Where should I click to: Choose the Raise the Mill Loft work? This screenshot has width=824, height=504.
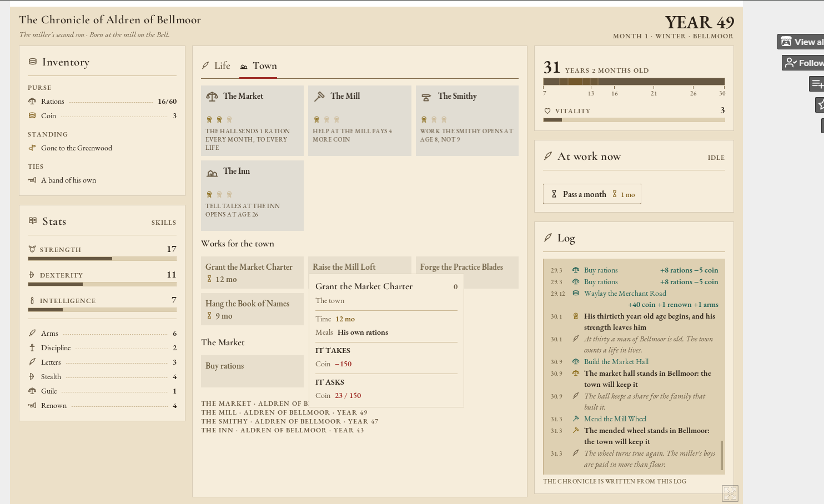360,265
